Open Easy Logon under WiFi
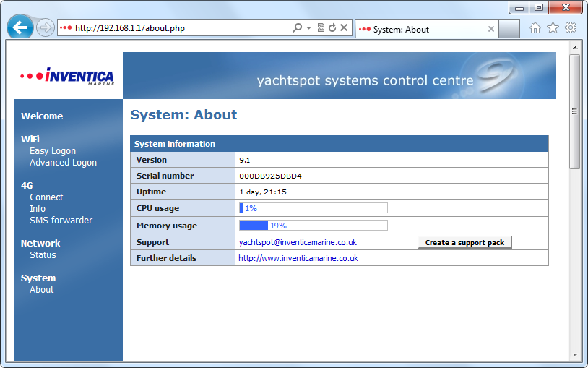This screenshot has height=368, width=588. (53, 151)
